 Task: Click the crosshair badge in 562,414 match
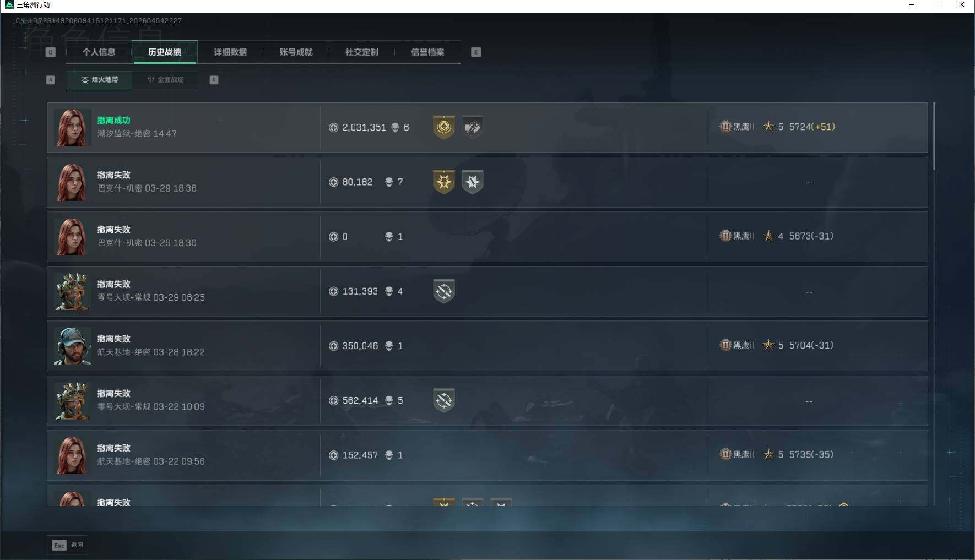pyautogui.click(x=444, y=400)
